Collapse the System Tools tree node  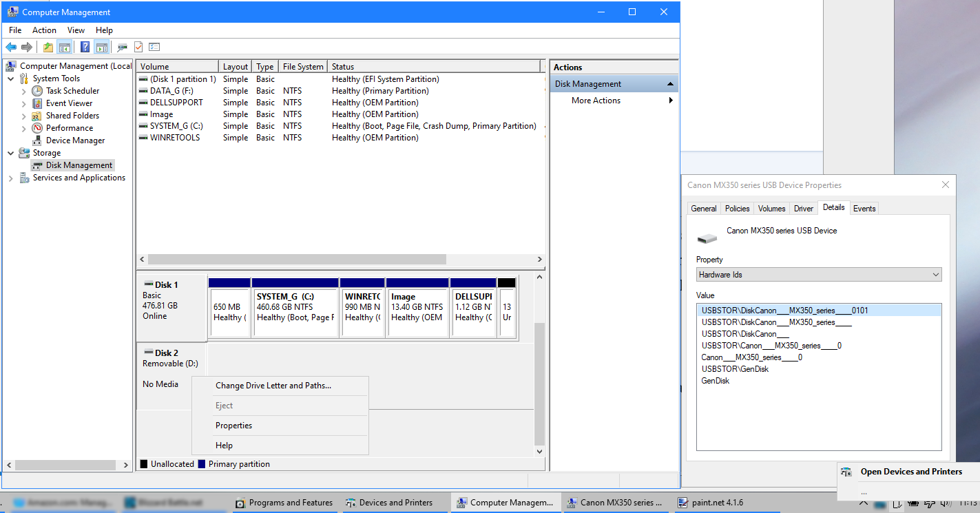click(x=11, y=78)
